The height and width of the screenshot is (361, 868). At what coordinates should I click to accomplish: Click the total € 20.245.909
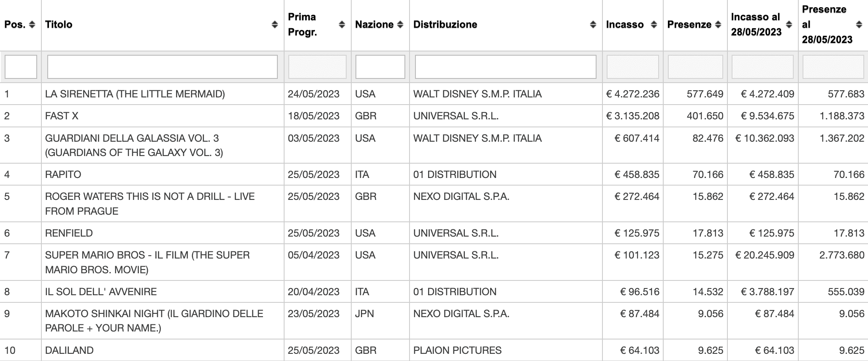(x=765, y=255)
